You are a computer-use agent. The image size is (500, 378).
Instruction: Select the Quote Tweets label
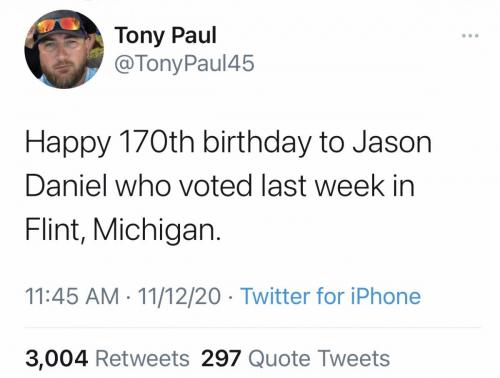(319, 359)
